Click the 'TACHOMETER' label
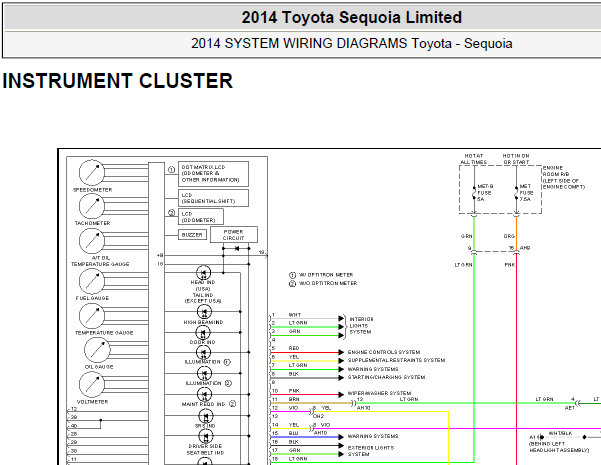The height and width of the screenshot is (465, 601). coord(92,223)
